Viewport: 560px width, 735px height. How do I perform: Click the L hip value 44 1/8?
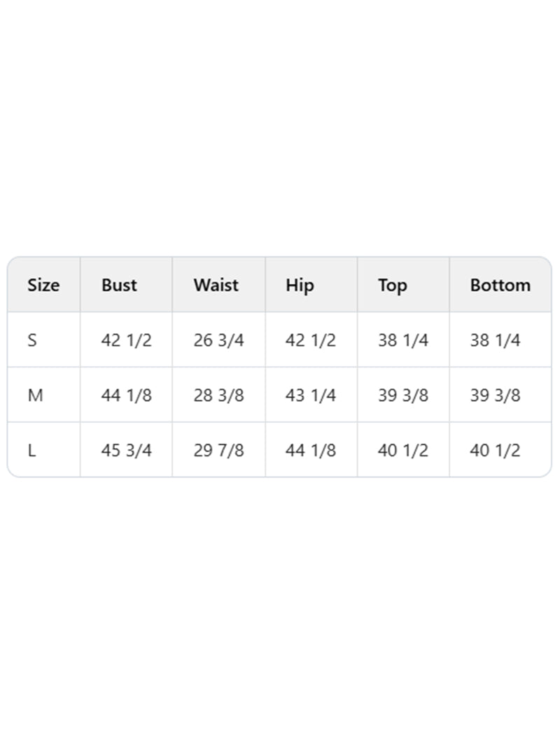coord(311,451)
